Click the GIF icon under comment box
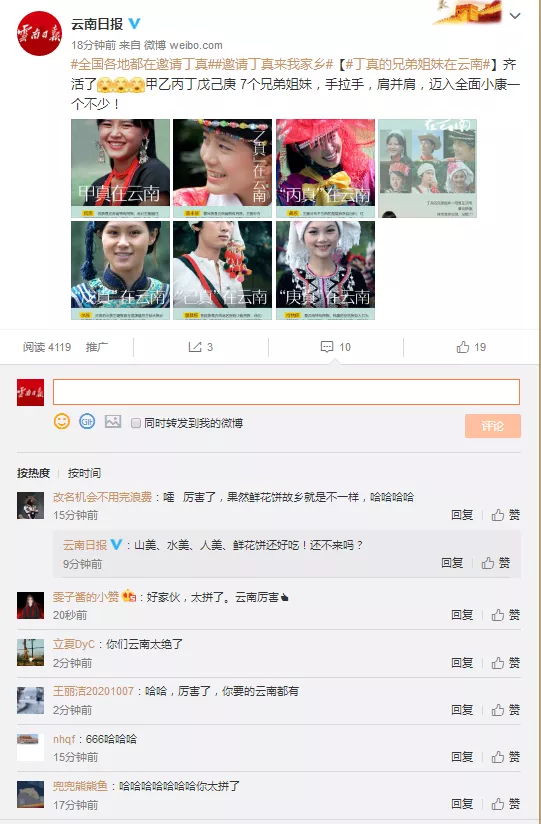 (87, 421)
